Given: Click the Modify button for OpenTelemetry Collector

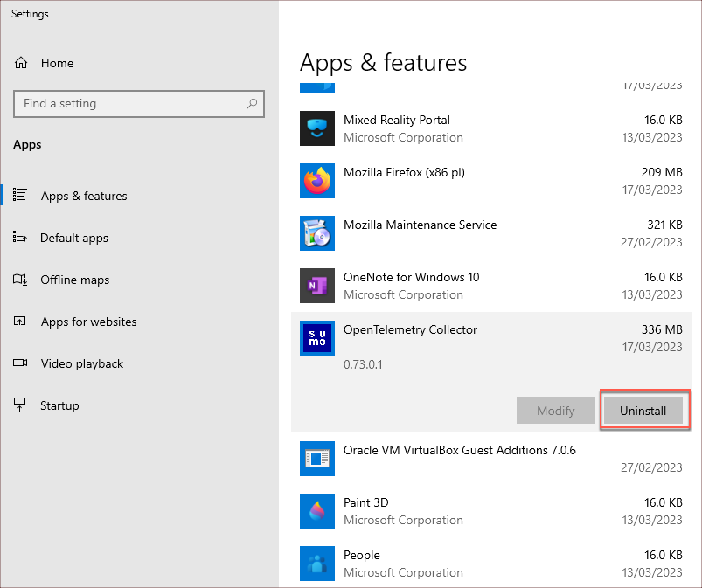Looking at the screenshot, I should point(555,410).
